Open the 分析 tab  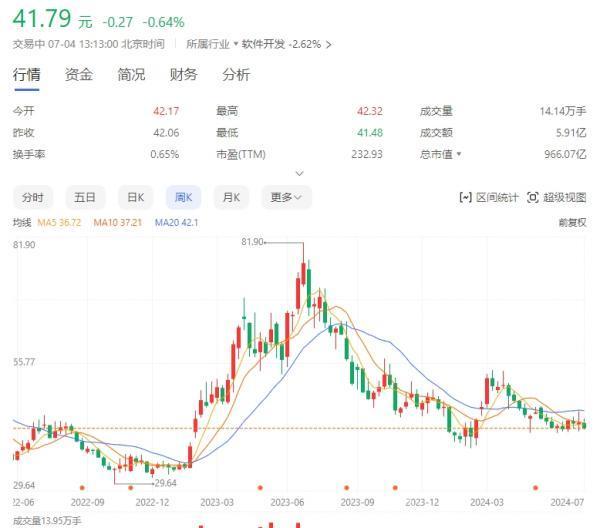pos(236,75)
